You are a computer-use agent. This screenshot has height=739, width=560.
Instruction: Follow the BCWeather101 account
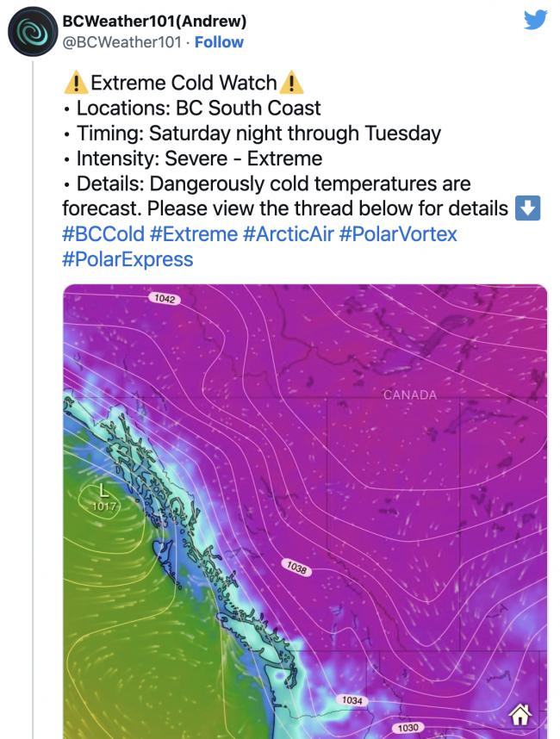pos(219,42)
